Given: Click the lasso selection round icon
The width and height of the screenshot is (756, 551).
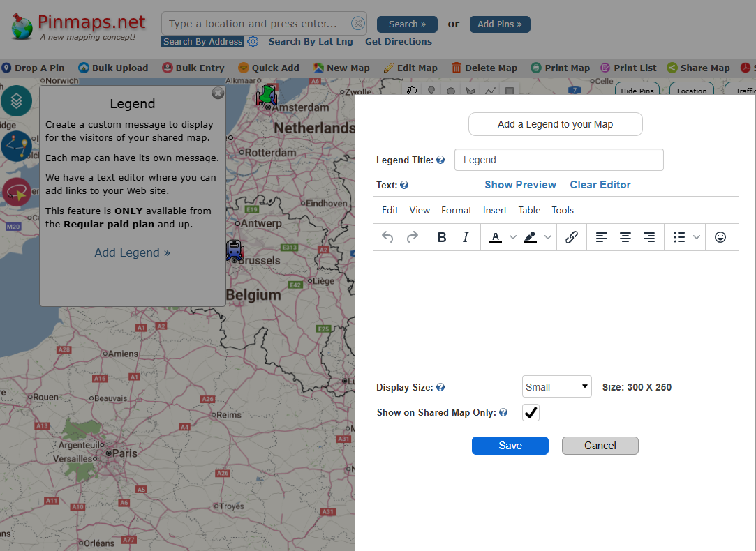Looking at the screenshot, I should pos(16,191).
